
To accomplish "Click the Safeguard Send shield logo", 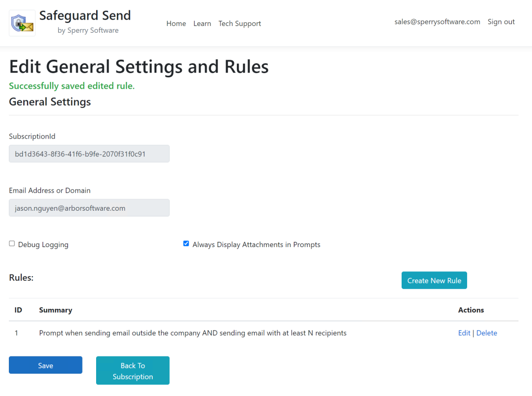I will pyautogui.click(x=21, y=22).
